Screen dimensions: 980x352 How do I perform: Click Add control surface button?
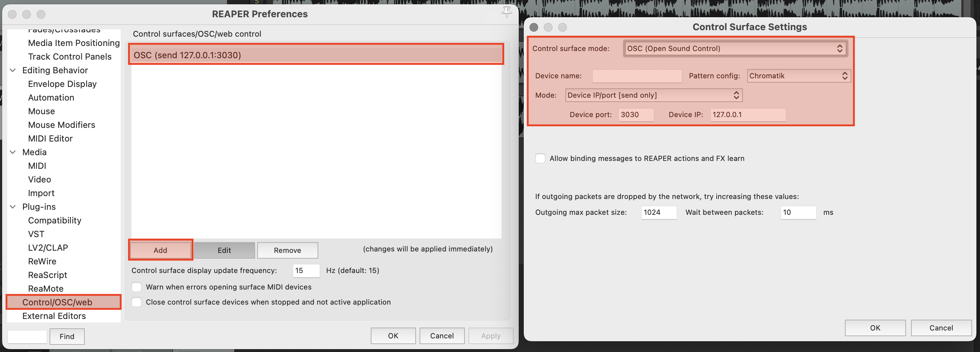click(160, 250)
